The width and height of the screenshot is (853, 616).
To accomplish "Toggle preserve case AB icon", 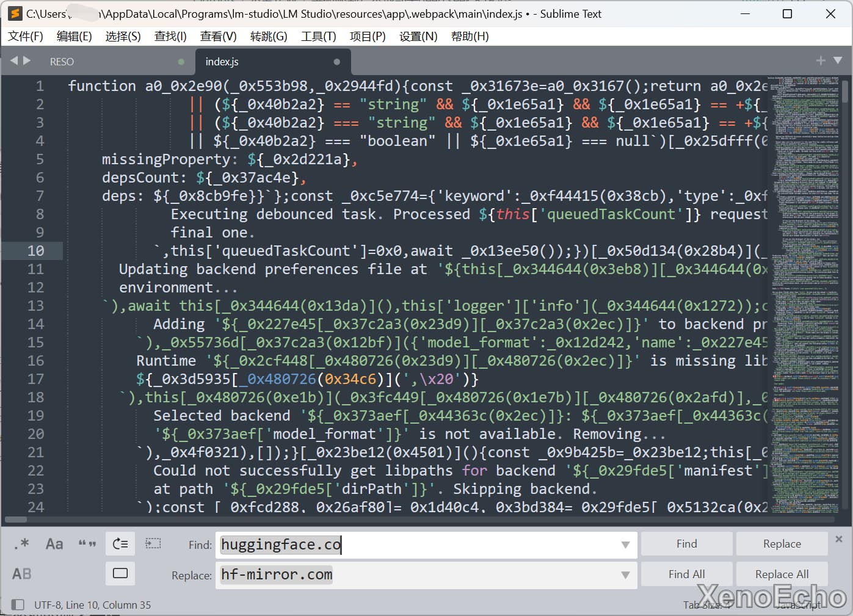I will pos(21,574).
